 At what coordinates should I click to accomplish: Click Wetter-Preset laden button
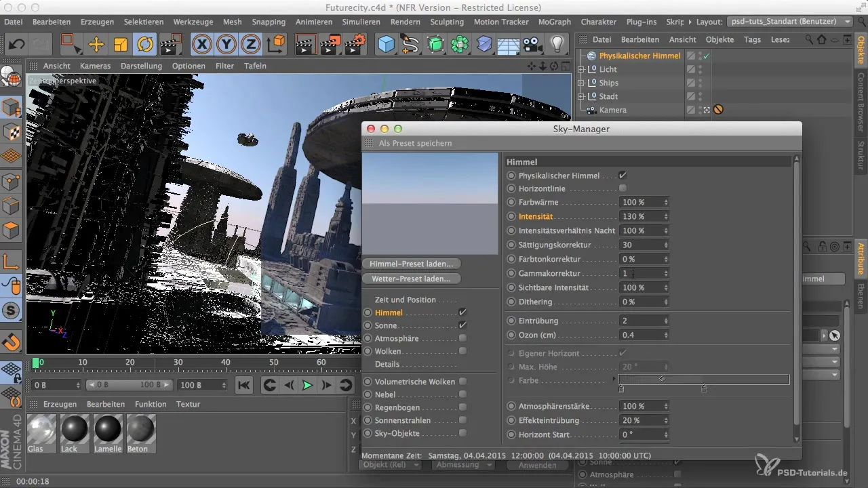(412, 279)
